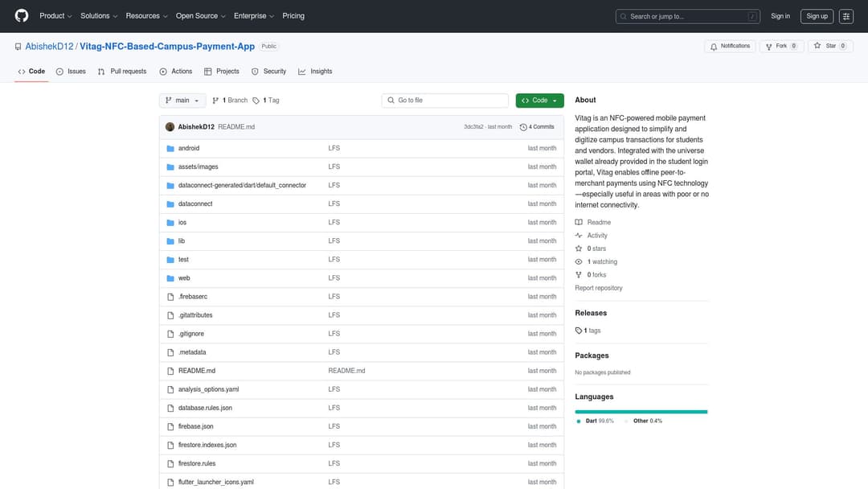Open the flutter_launcher_icons.yaml file
868x489 pixels.
pyautogui.click(x=216, y=483)
